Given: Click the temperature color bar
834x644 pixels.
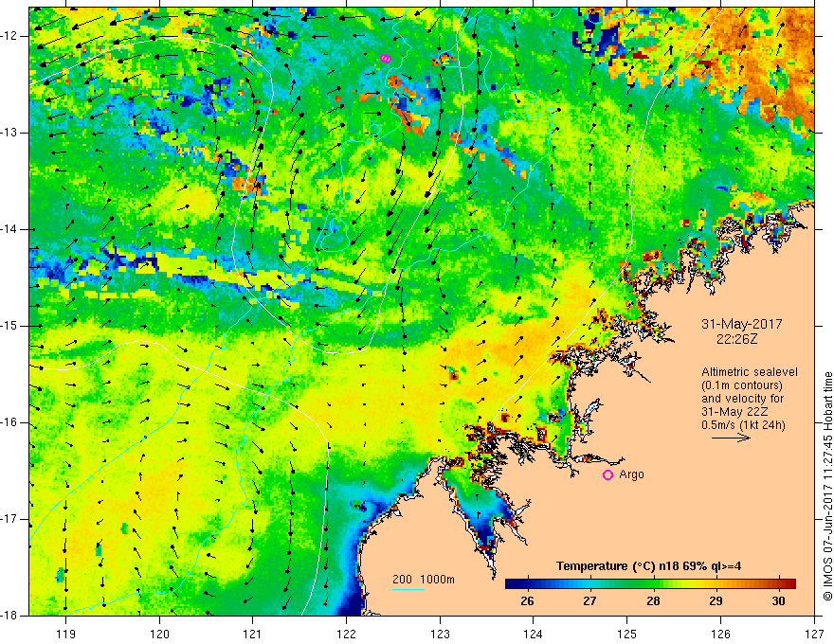Looking at the screenshot, I should [x=650, y=583].
